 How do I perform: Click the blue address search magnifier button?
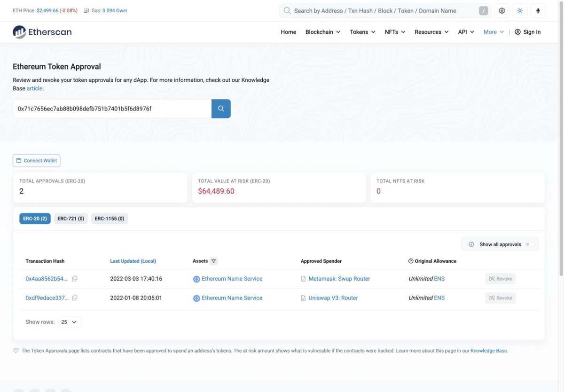[221, 109]
